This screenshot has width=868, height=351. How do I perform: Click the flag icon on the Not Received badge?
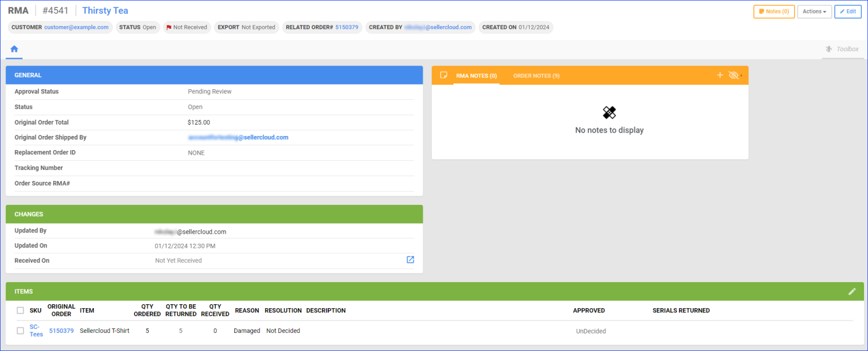click(168, 27)
